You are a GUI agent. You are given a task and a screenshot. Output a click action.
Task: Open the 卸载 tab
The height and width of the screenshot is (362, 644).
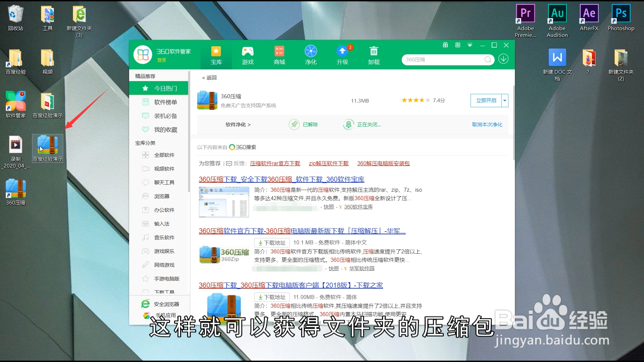pos(374,55)
